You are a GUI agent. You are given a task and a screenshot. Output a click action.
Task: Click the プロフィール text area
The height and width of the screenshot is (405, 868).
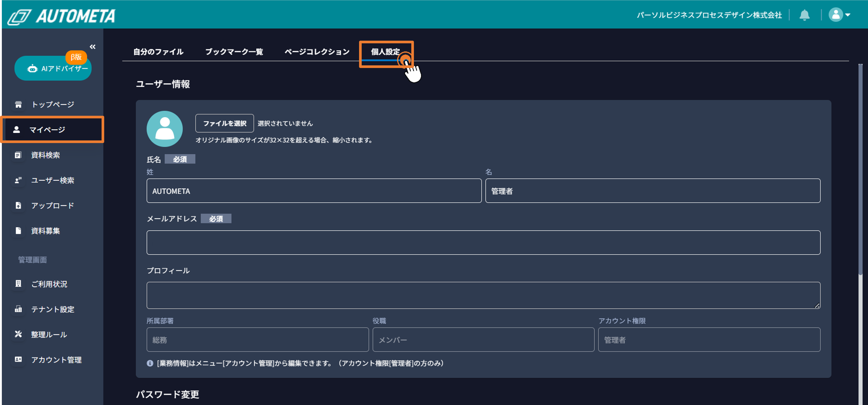pos(483,295)
